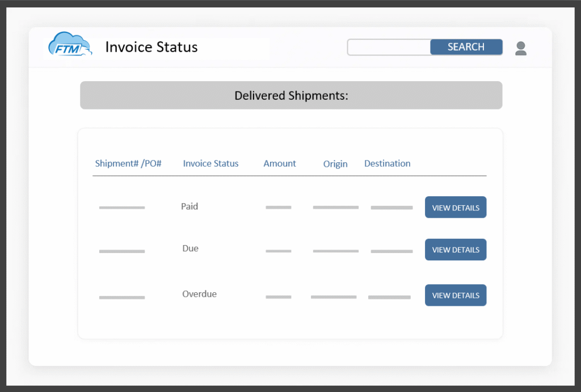This screenshot has width=581, height=392.
Task: Click the Delivered Shipments banner
Action: [290, 95]
